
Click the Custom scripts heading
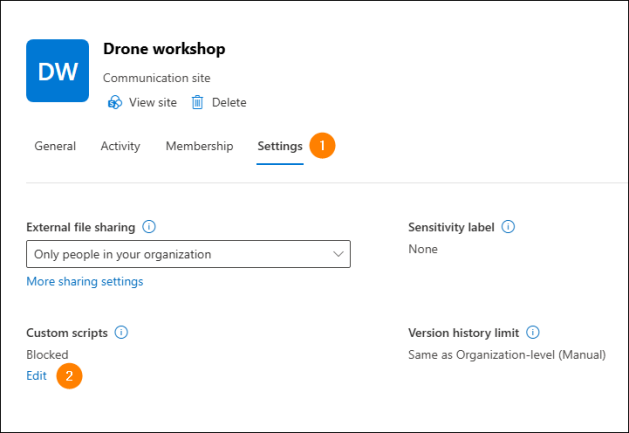click(67, 333)
